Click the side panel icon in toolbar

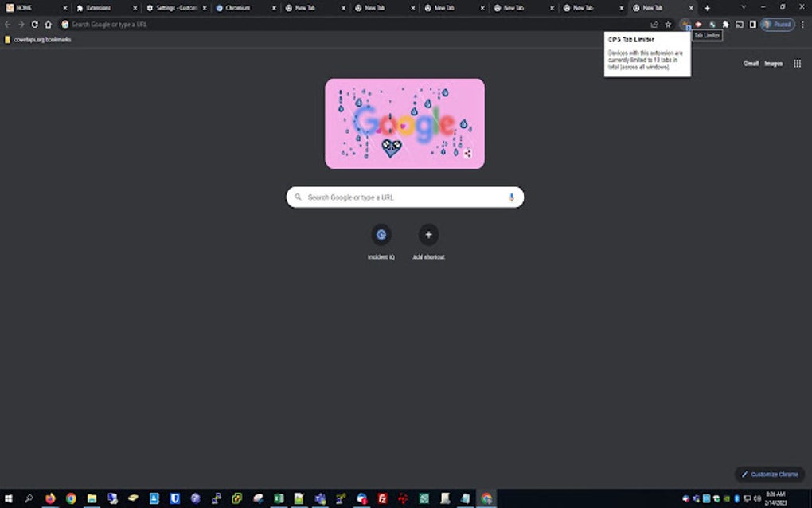[751, 24]
